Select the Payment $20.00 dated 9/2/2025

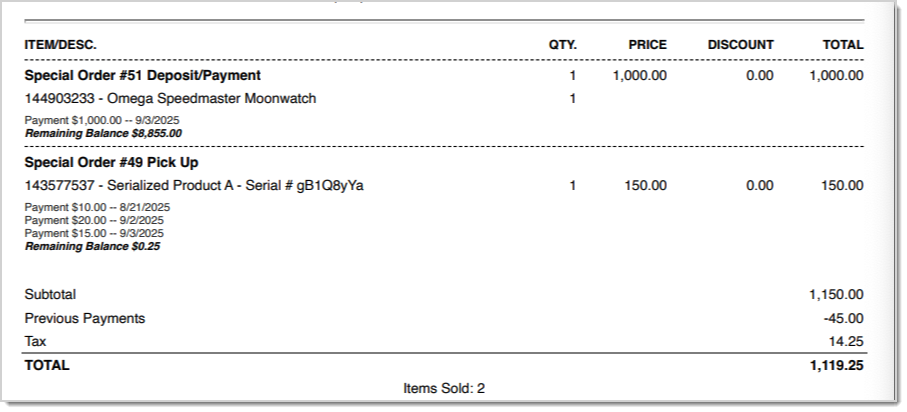point(94,221)
